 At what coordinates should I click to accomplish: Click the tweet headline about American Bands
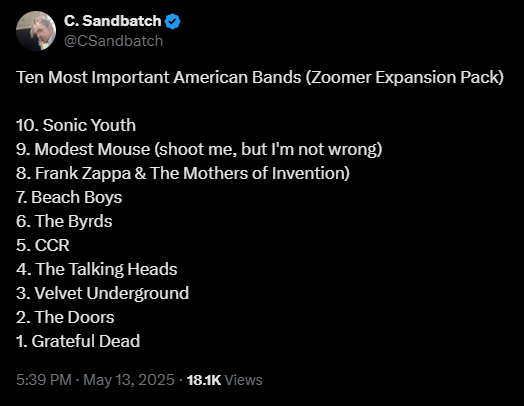pos(260,78)
